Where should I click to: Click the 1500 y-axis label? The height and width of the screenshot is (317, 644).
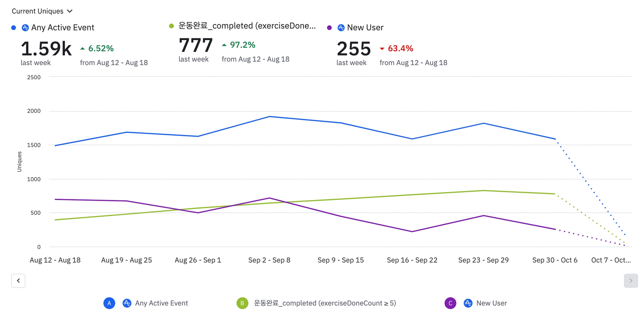(x=34, y=145)
